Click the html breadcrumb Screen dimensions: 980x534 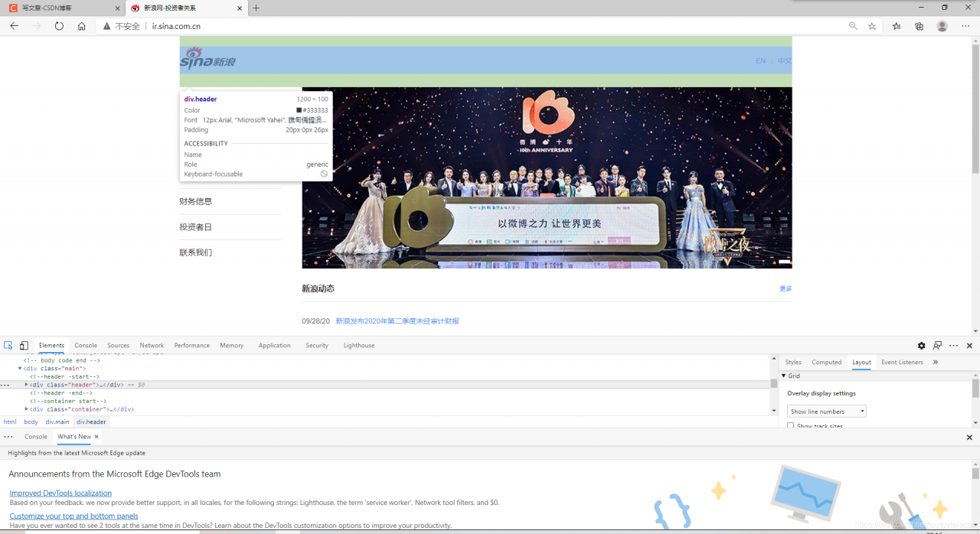pos(10,422)
